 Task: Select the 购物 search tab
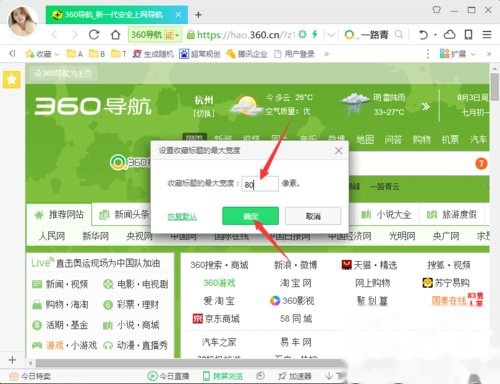tap(421, 139)
